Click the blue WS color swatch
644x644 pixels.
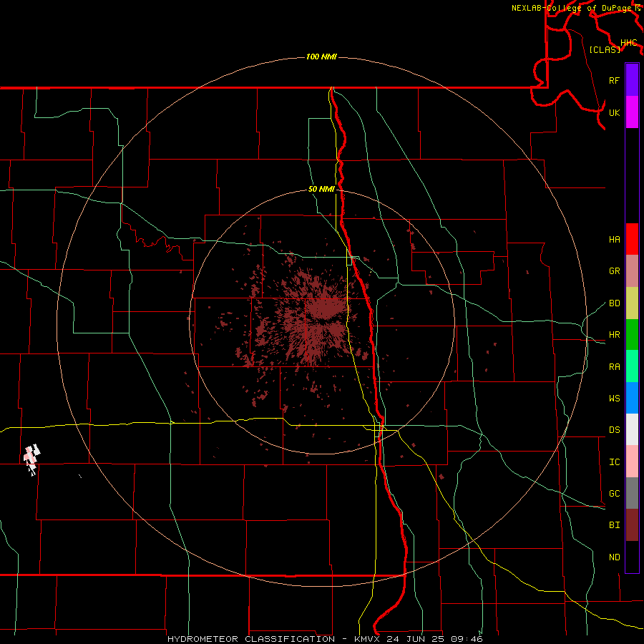632,398
